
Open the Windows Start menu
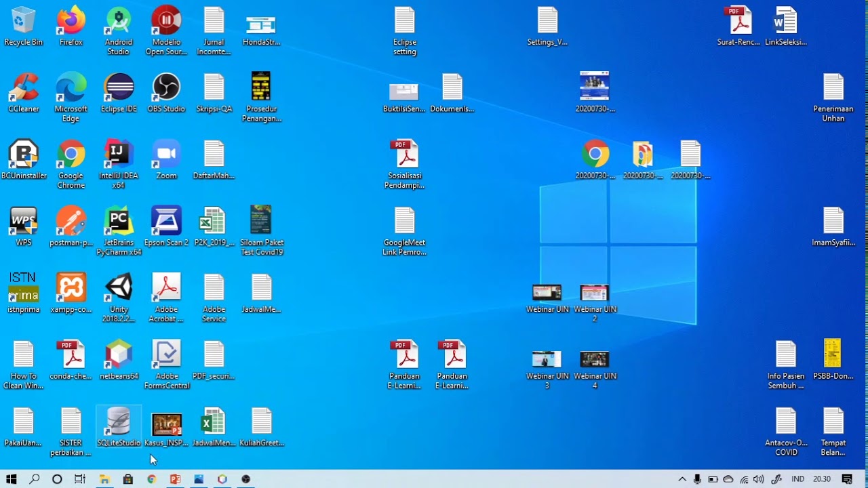coord(12,479)
